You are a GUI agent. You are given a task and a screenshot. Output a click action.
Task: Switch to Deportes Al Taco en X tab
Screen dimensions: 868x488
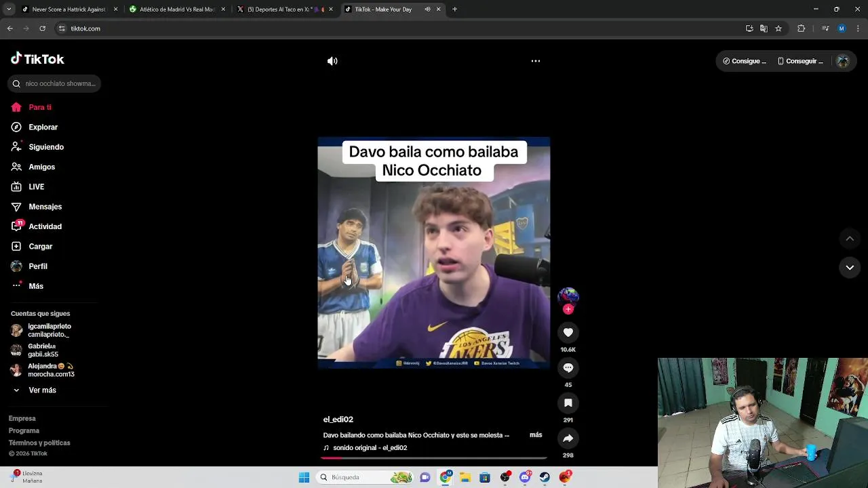[x=283, y=9]
